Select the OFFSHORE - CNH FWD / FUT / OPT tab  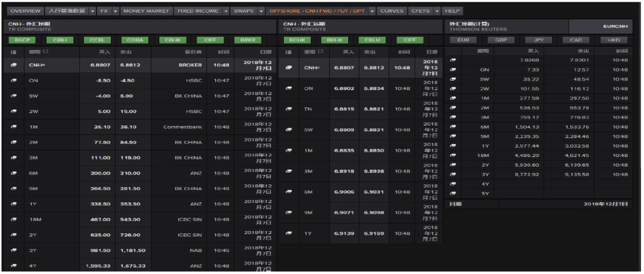[317, 11]
